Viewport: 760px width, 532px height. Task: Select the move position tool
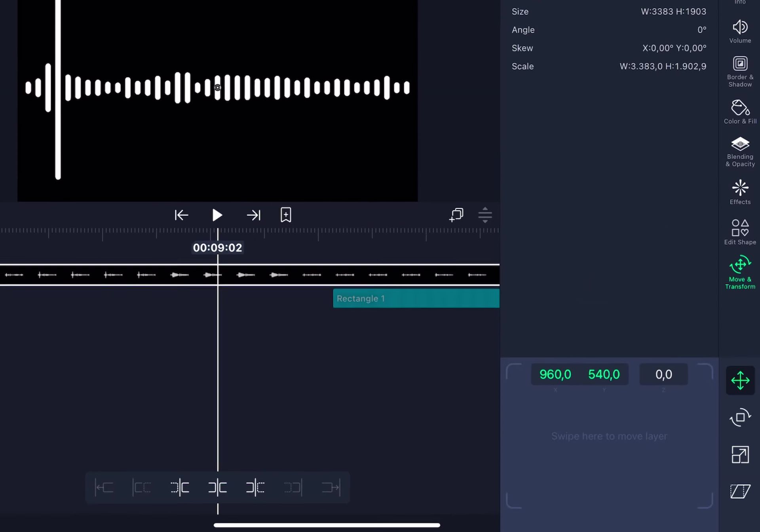[x=740, y=380]
